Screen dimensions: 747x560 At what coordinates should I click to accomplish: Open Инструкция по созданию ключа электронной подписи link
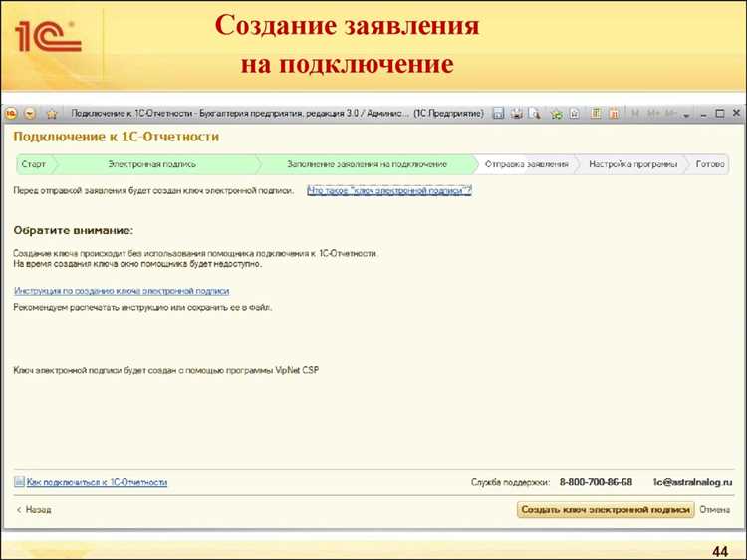(122, 291)
